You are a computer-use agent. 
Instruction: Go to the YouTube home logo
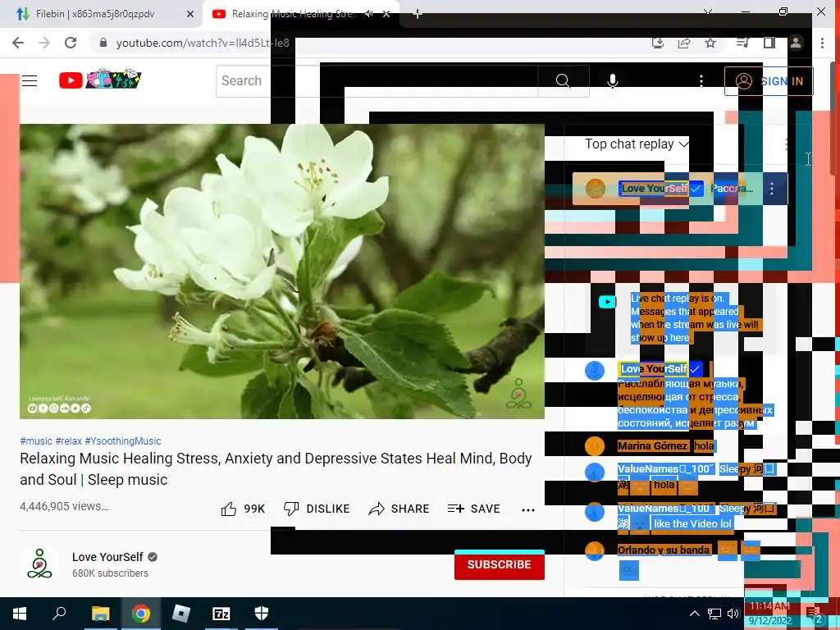click(x=99, y=80)
